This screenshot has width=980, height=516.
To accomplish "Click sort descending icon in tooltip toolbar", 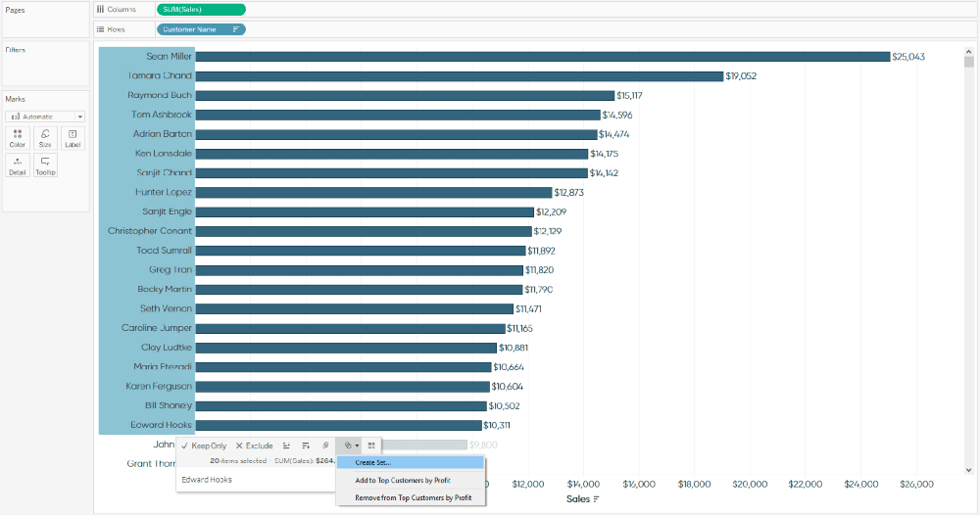I will [x=306, y=446].
